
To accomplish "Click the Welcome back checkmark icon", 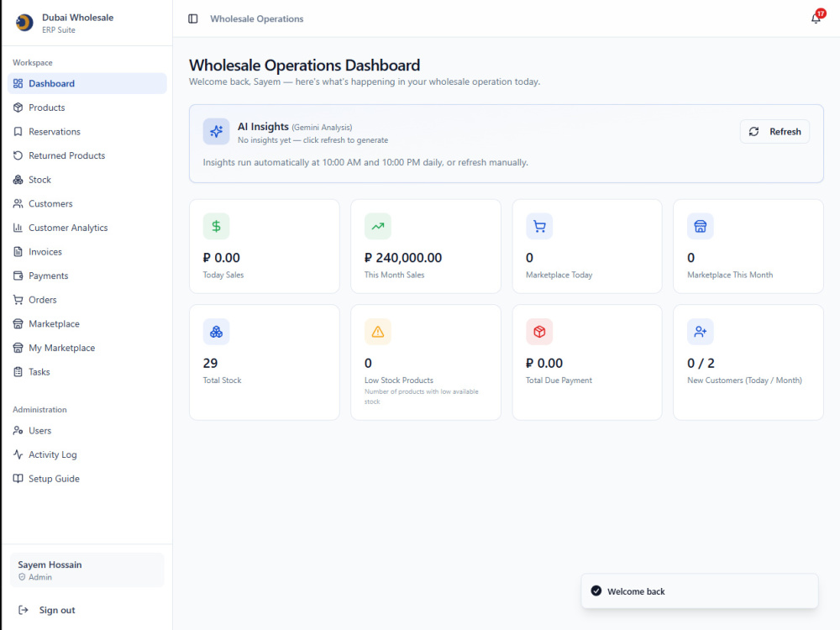I will point(596,591).
